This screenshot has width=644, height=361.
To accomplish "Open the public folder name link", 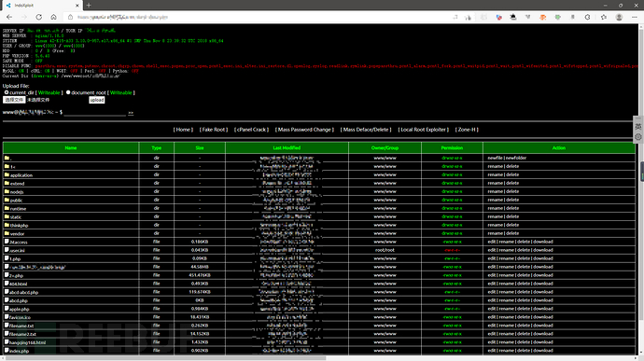I will click(16, 201).
